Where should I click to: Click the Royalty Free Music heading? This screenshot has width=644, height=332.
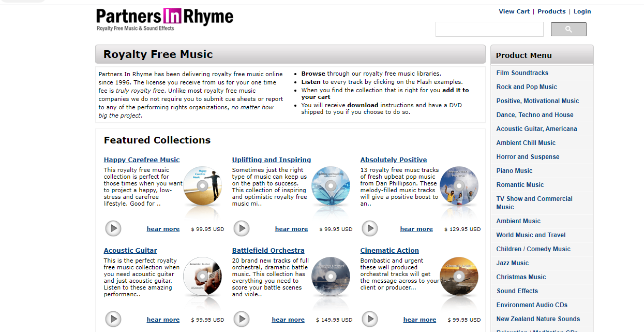click(158, 54)
